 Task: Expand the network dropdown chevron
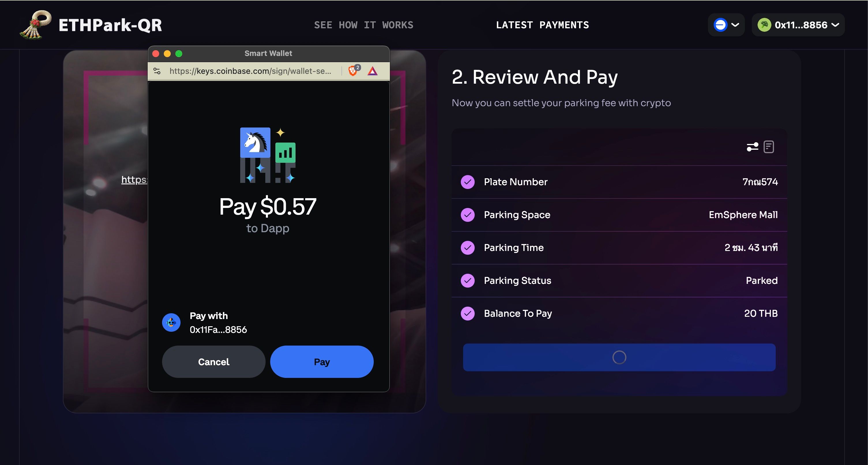735,25
